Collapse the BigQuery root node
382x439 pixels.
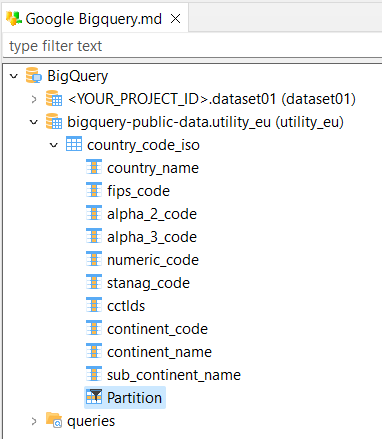pyautogui.click(x=14, y=76)
